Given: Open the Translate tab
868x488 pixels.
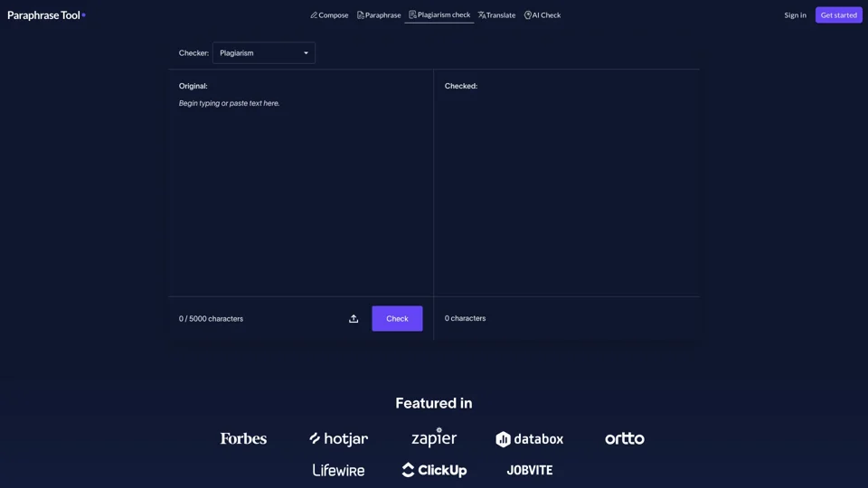Looking at the screenshot, I should point(496,15).
